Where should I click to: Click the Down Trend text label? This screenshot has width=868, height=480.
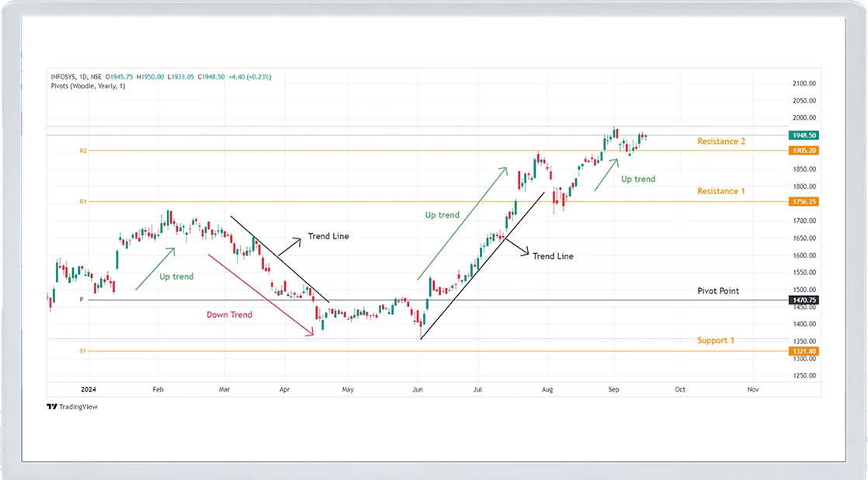229,315
